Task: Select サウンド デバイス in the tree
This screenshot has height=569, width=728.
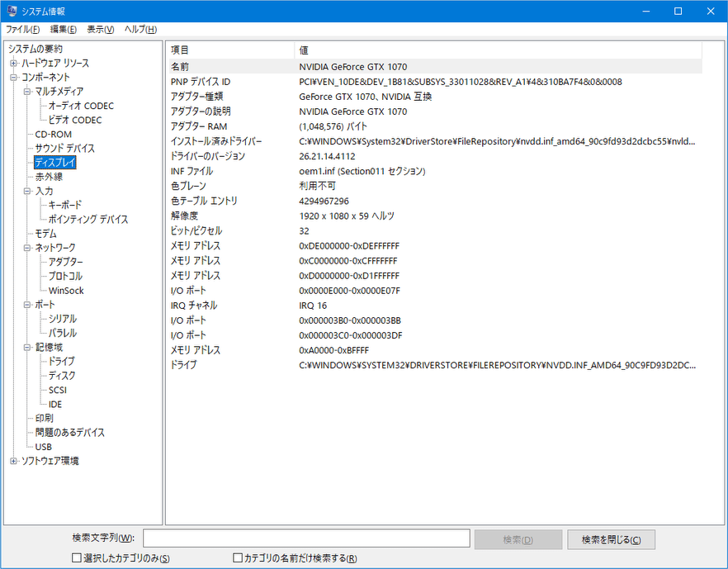Action: coord(64,149)
